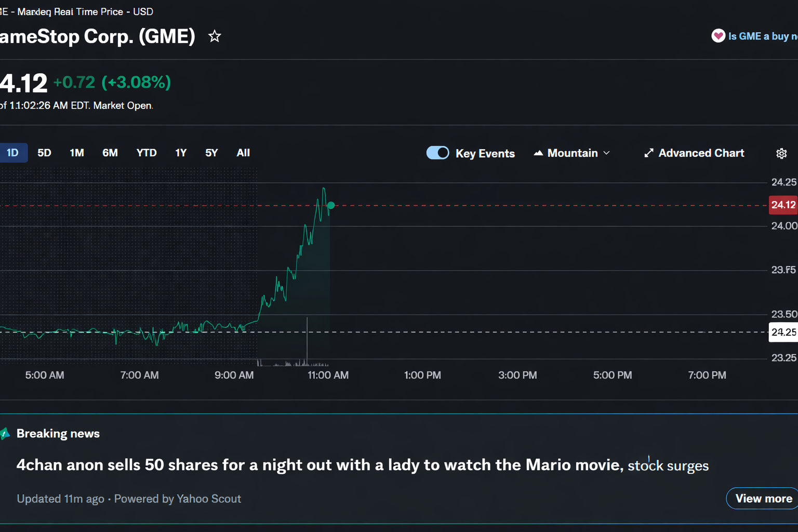The image size is (798, 532).
Task: Show the YTD chart range
Action: click(x=147, y=153)
